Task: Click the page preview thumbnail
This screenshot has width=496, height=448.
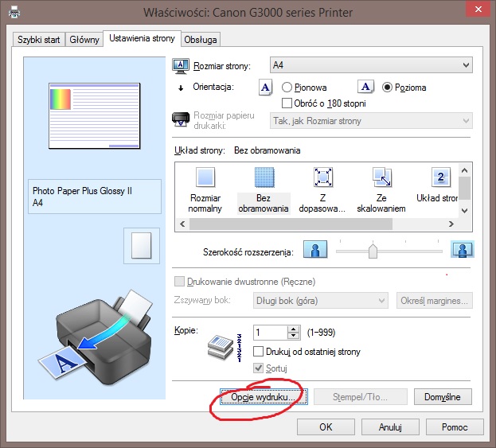Action: [x=95, y=116]
